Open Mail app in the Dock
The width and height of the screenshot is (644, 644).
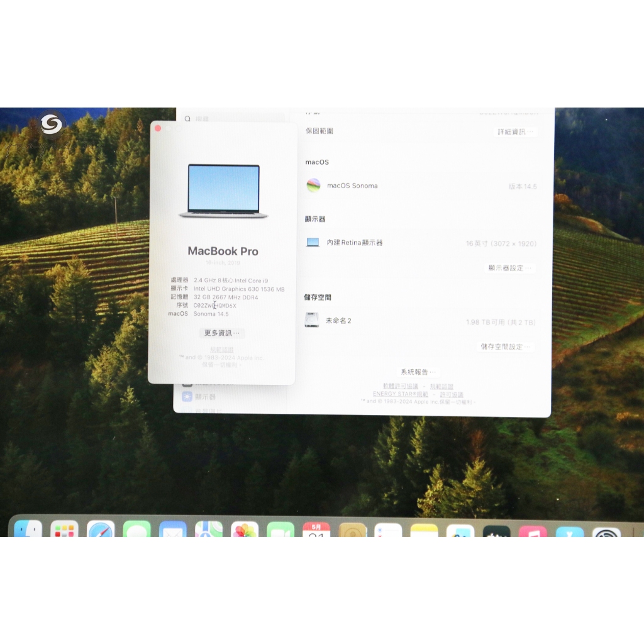(x=173, y=528)
